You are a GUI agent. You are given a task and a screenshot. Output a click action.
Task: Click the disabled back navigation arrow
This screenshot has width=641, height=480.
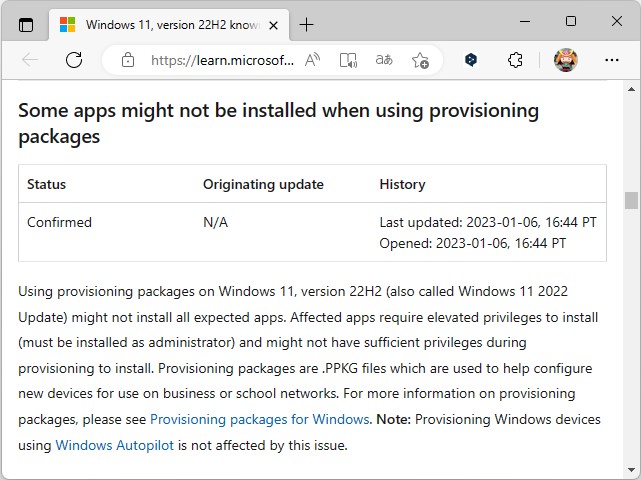pyautogui.click(x=30, y=60)
